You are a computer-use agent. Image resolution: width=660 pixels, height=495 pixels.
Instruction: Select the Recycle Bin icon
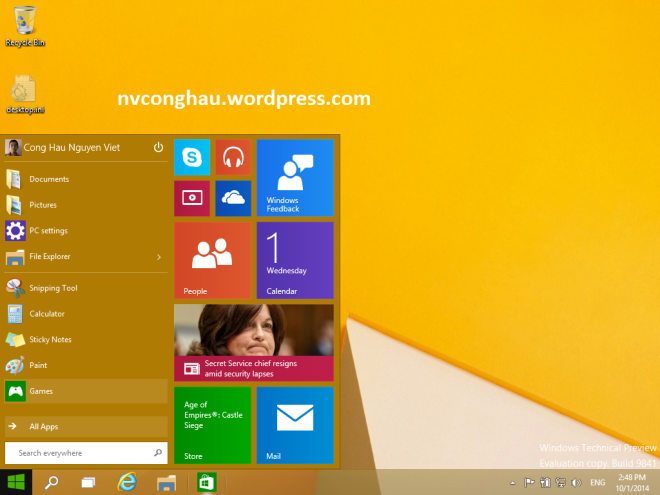click(x=25, y=26)
